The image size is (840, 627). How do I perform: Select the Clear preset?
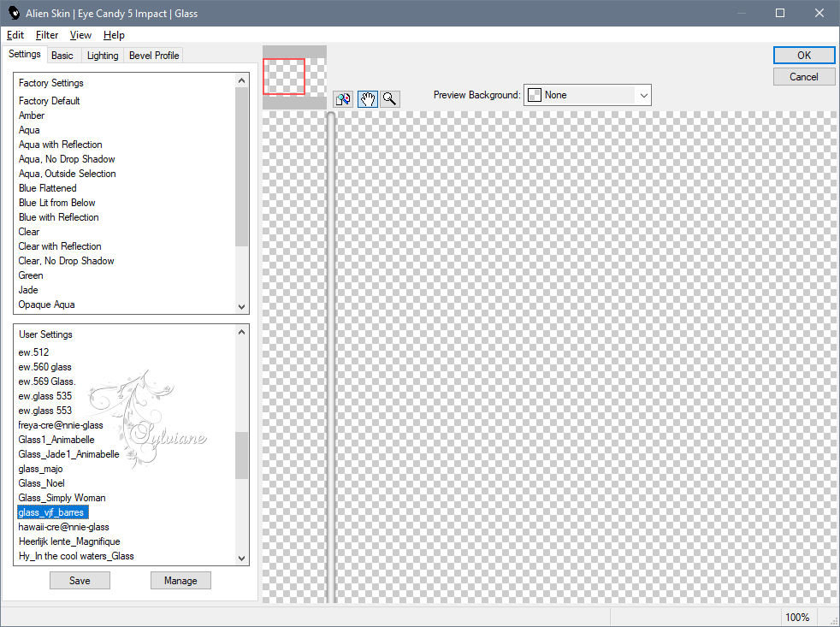(28, 232)
